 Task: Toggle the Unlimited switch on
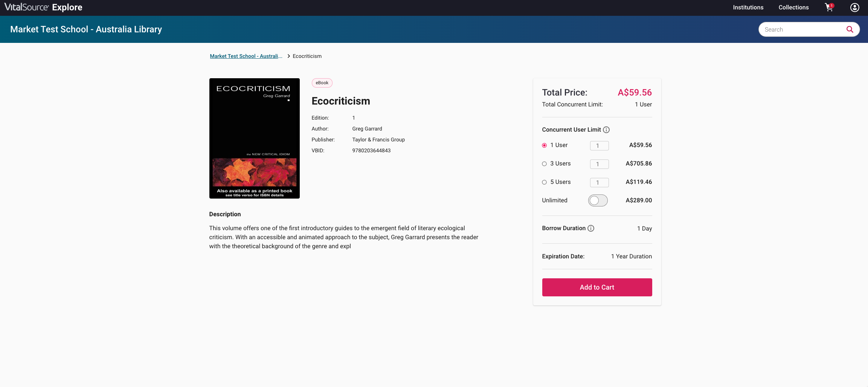[x=598, y=200]
